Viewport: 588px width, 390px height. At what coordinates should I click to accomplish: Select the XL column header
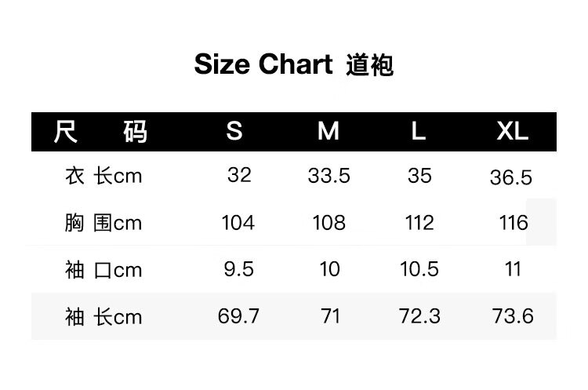click(512, 131)
